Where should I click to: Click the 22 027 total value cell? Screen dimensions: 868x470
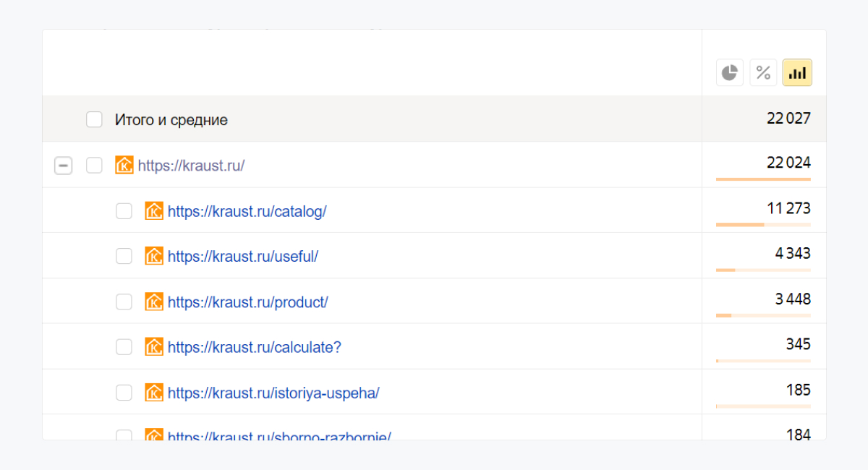[788, 119]
